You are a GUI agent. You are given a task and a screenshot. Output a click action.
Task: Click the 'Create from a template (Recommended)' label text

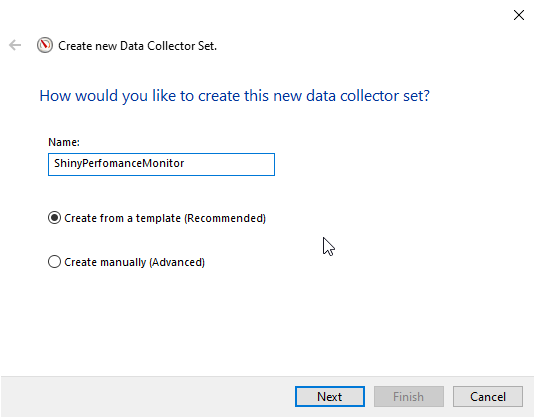coord(165,218)
